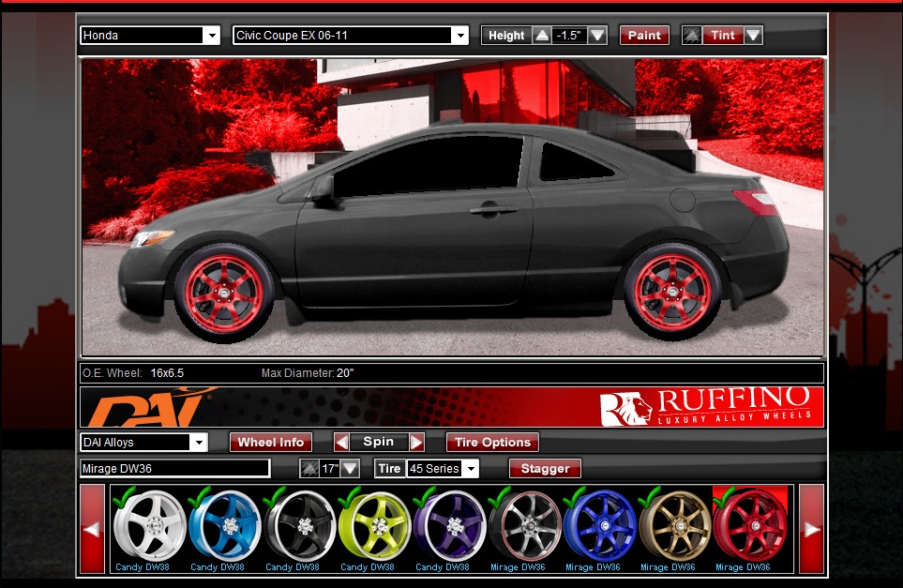Click the left arrow to scroll wheel gallery
Image resolution: width=903 pixels, height=588 pixels.
[90, 529]
